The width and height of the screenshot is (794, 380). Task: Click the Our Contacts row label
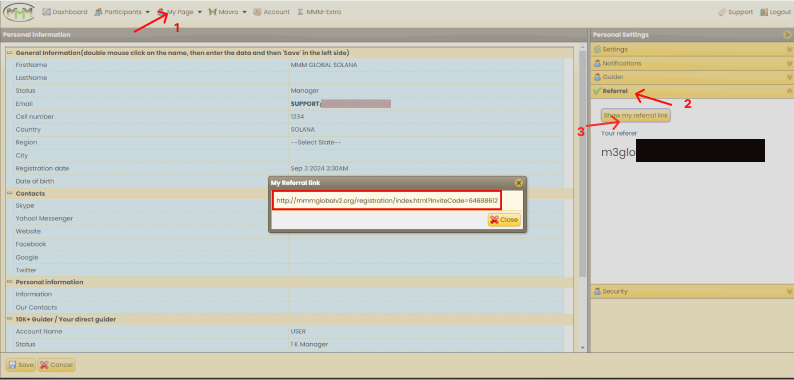point(36,308)
